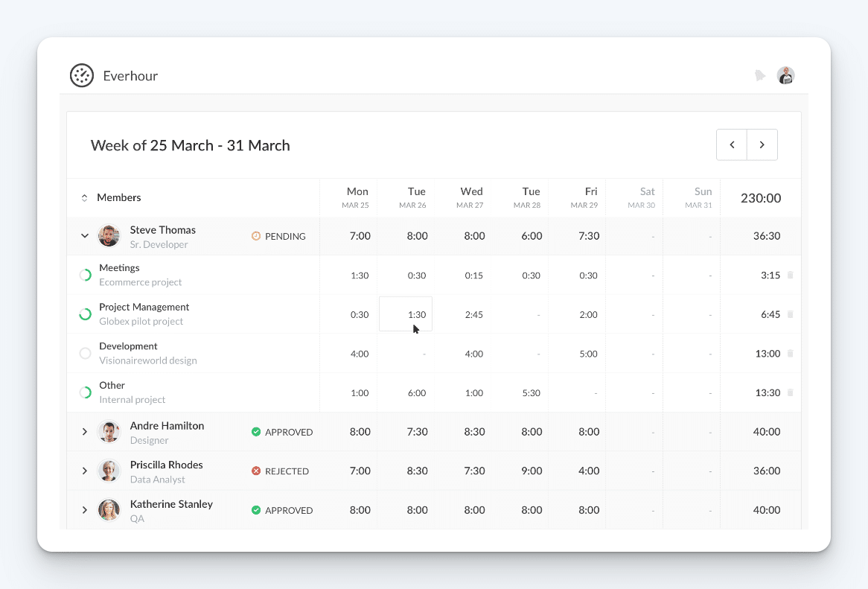Expand Priscilla Rhodes row
The image size is (868, 589).
coord(85,471)
